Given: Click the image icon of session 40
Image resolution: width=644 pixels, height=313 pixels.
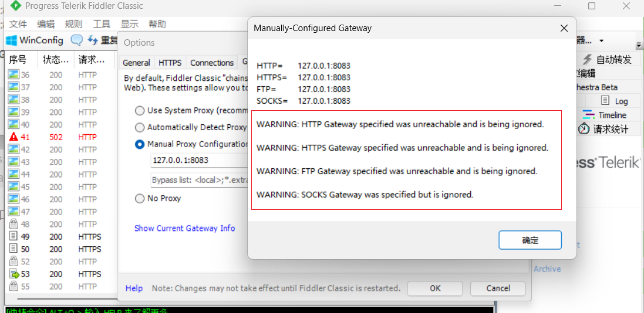Looking at the screenshot, I should pyautogui.click(x=14, y=124).
